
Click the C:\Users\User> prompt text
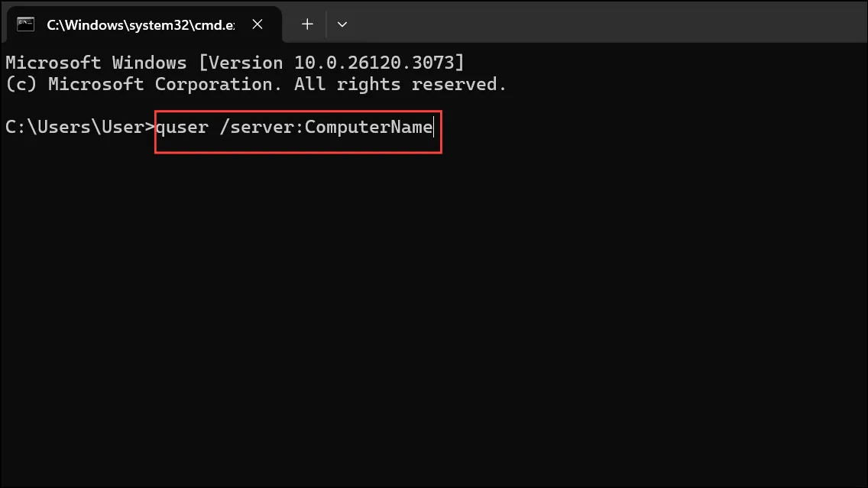click(x=80, y=128)
